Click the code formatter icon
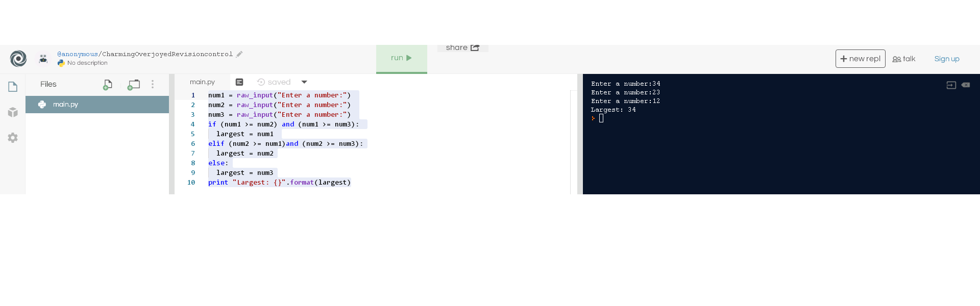The width and height of the screenshot is (980, 306). [239, 82]
